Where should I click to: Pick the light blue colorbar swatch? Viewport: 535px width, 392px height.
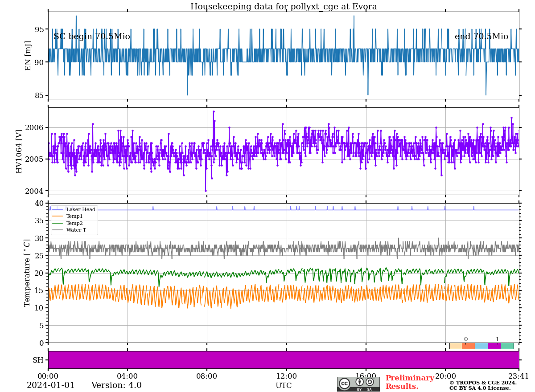(481, 346)
